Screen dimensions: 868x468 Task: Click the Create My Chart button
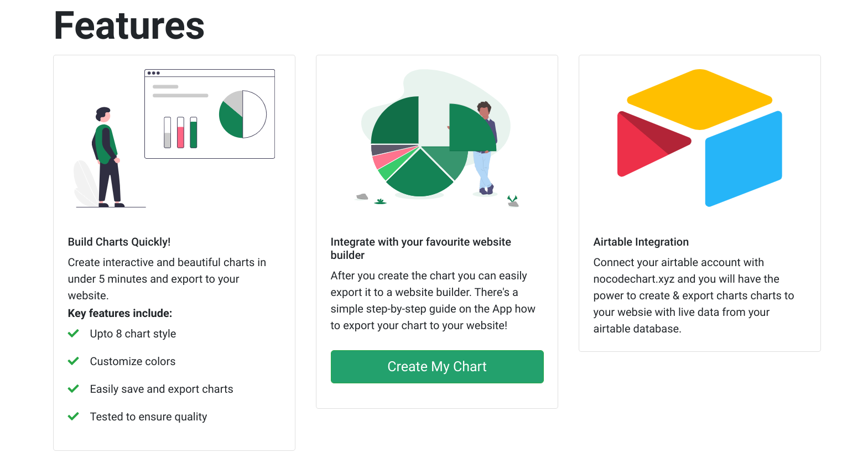[x=436, y=367]
